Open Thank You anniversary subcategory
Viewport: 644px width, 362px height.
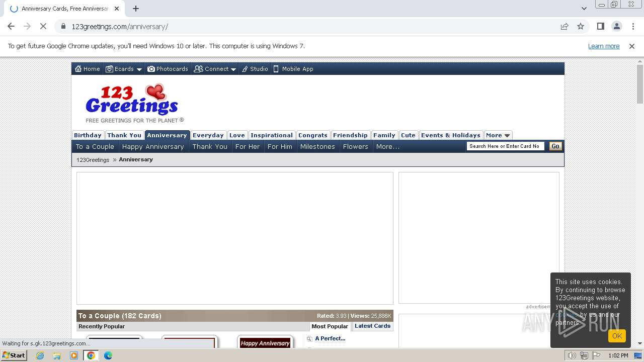point(210,147)
